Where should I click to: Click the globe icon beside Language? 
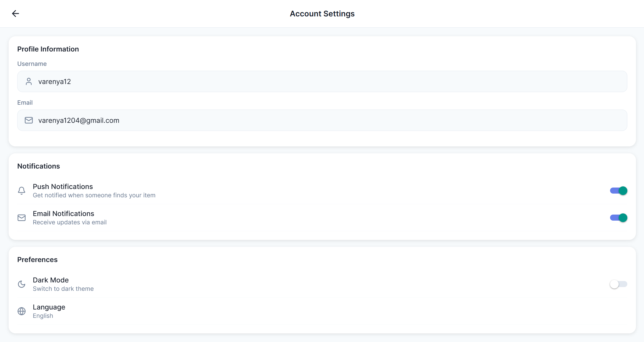coord(22,311)
